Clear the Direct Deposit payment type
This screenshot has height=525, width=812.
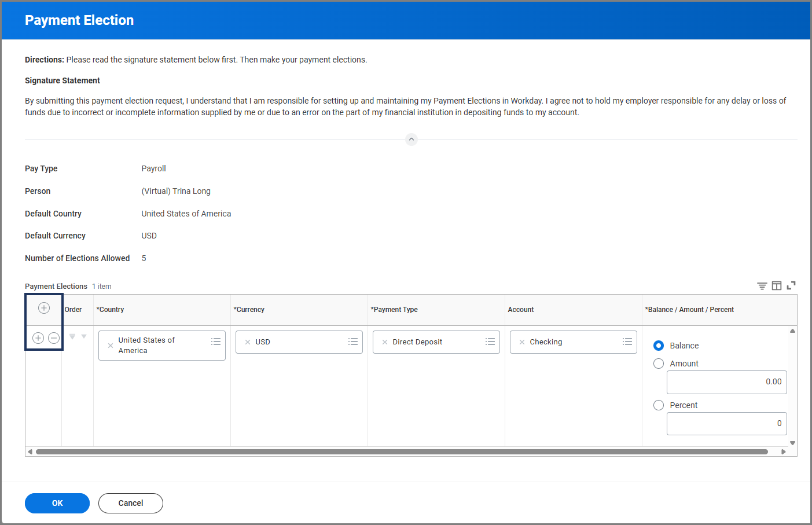tap(385, 342)
